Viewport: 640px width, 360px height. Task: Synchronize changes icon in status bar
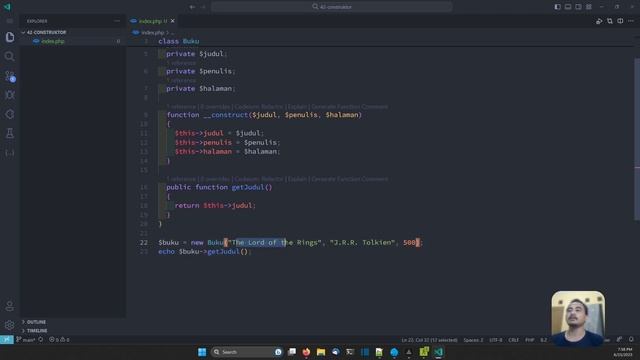[x=40, y=340]
